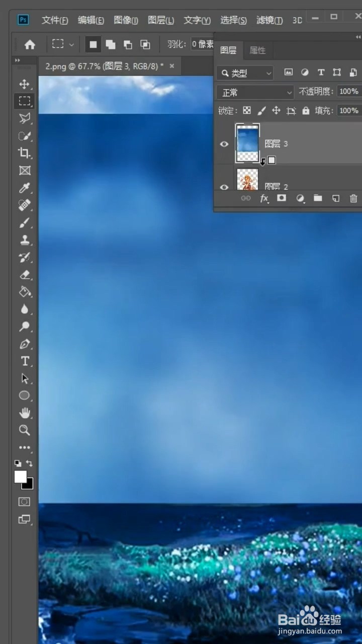Open the 图层 menu
The height and width of the screenshot is (644, 362).
coord(161,20)
